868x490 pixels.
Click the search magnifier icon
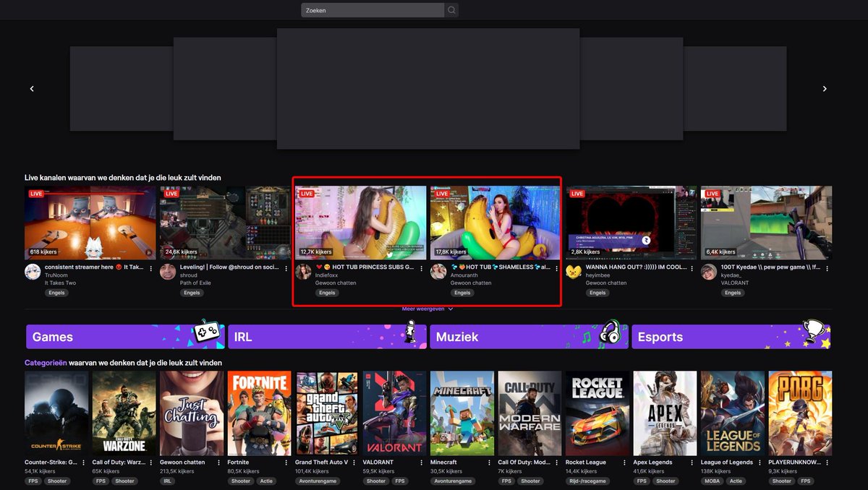(451, 10)
